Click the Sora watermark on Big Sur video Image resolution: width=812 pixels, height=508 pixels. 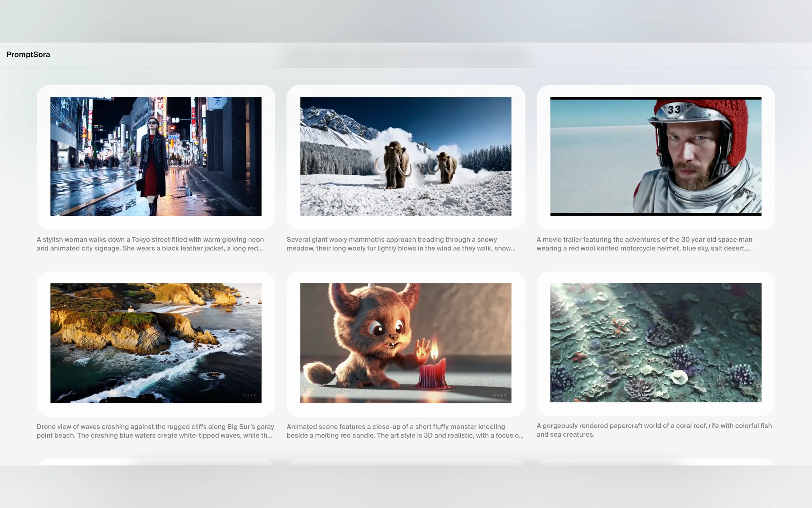click(249, 395)
